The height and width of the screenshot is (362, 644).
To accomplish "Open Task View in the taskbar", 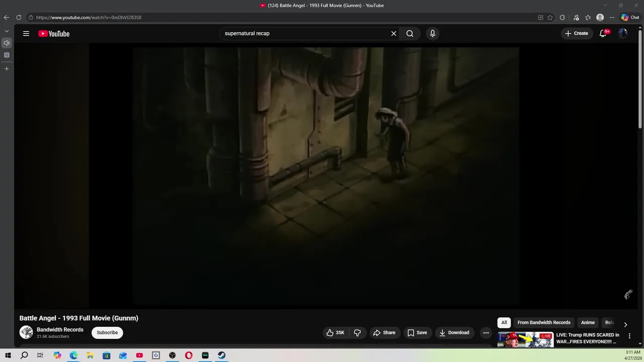I will click(x=40, y=355).
